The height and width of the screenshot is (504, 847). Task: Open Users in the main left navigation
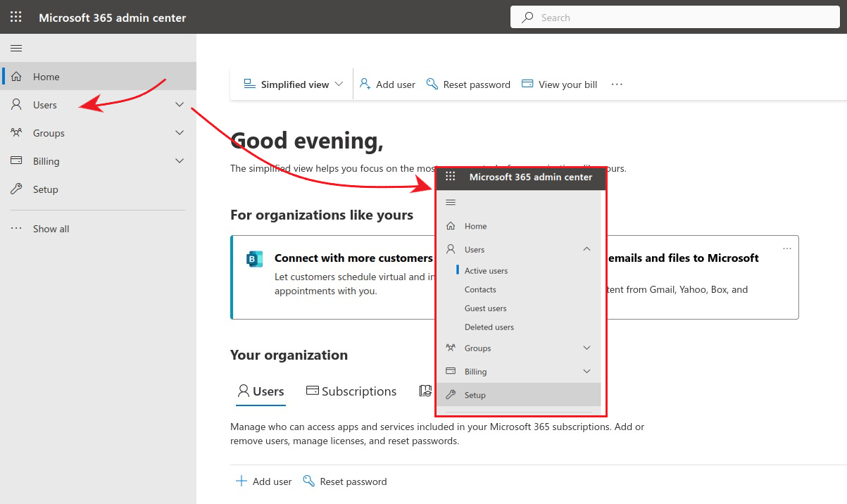tap(98, 104)
